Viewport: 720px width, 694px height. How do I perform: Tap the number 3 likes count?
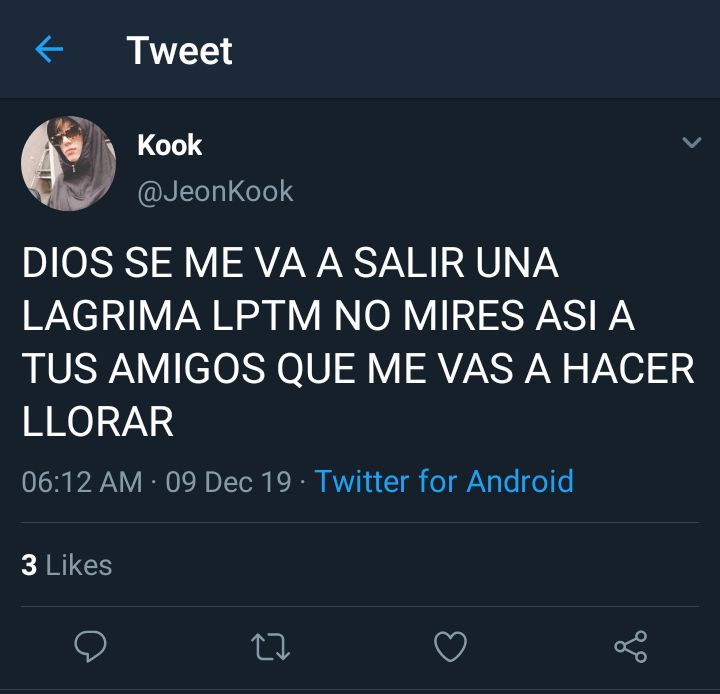(29, 565)
